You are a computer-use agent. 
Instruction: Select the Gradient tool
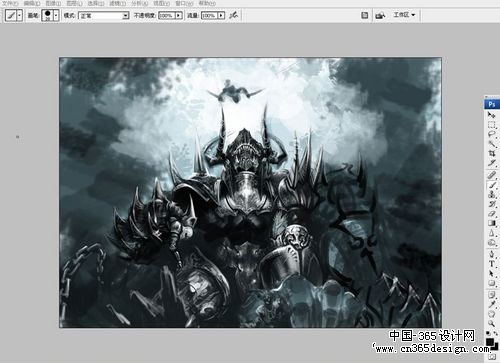(492, 223)
